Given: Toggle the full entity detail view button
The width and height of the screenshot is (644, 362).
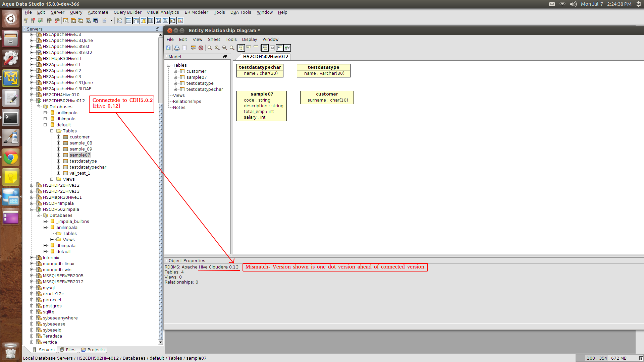Looking at the screenshot, I should [x=241, y=48].
